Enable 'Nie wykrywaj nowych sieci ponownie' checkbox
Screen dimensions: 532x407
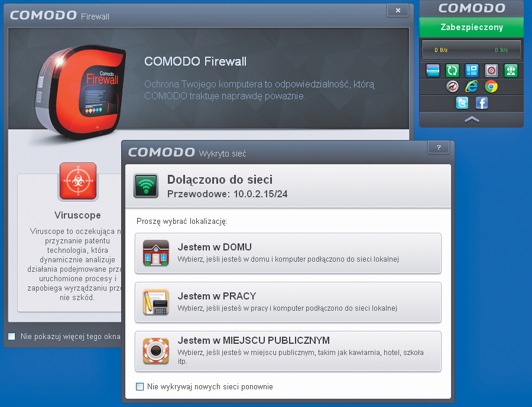click(x=140, y=387)
